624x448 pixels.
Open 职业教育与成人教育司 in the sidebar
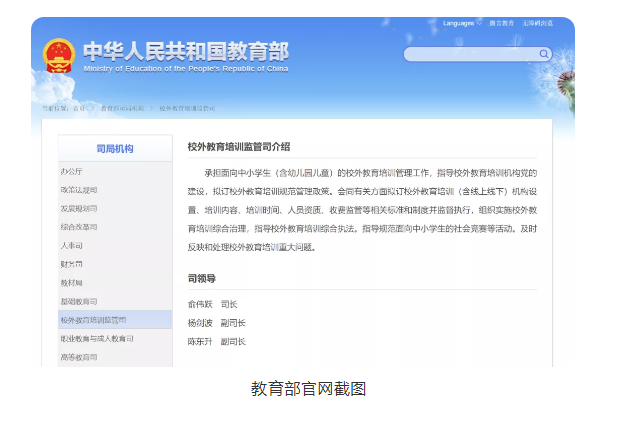[96, 339]
